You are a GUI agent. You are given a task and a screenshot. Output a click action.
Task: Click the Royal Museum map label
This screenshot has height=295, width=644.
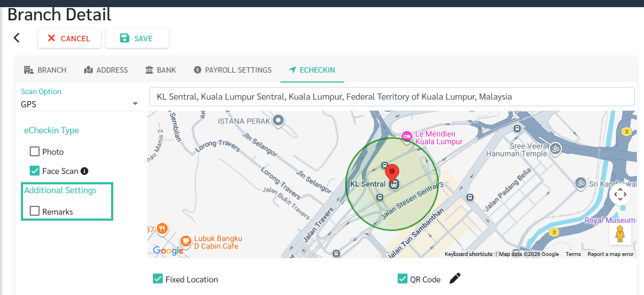(x=611, y=220)
